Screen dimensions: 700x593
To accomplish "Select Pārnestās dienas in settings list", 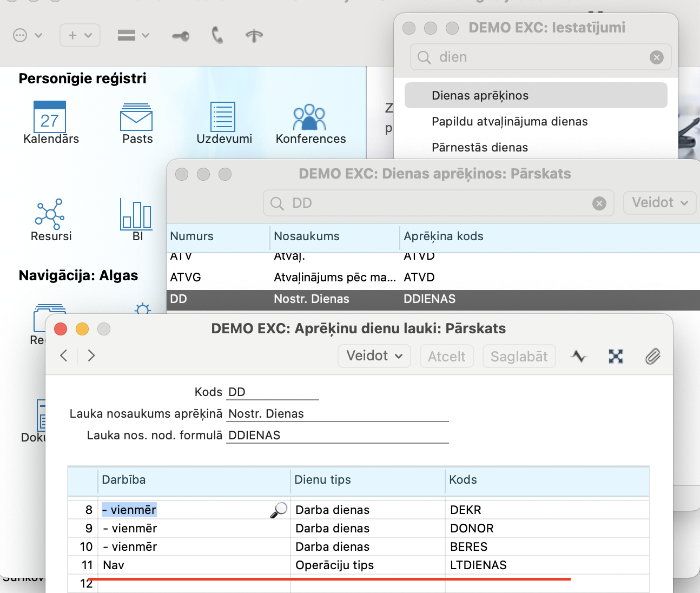I will coord(479,148).
